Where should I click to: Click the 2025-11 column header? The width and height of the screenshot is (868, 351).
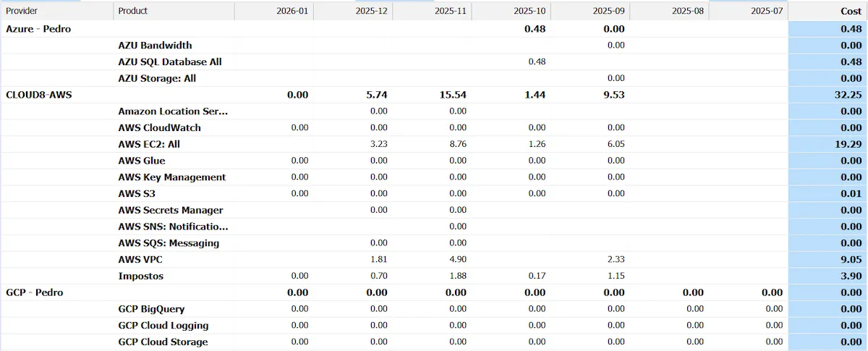coord(432,11)
